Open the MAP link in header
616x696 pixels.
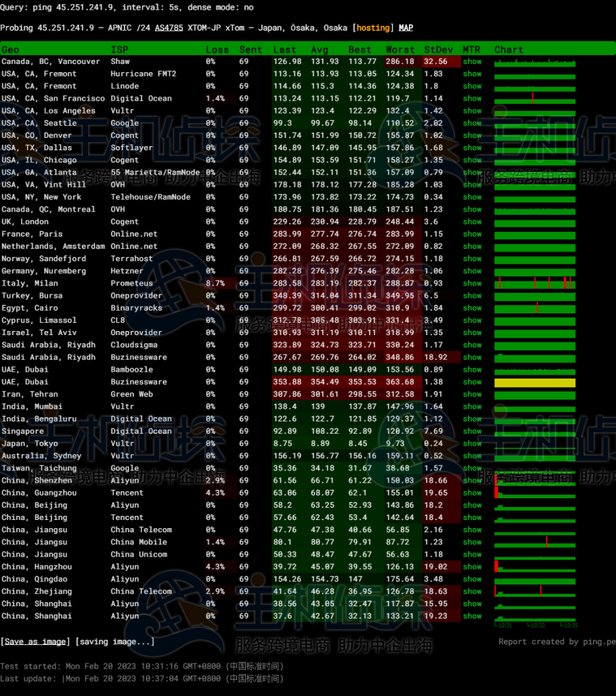click(405, 28)
